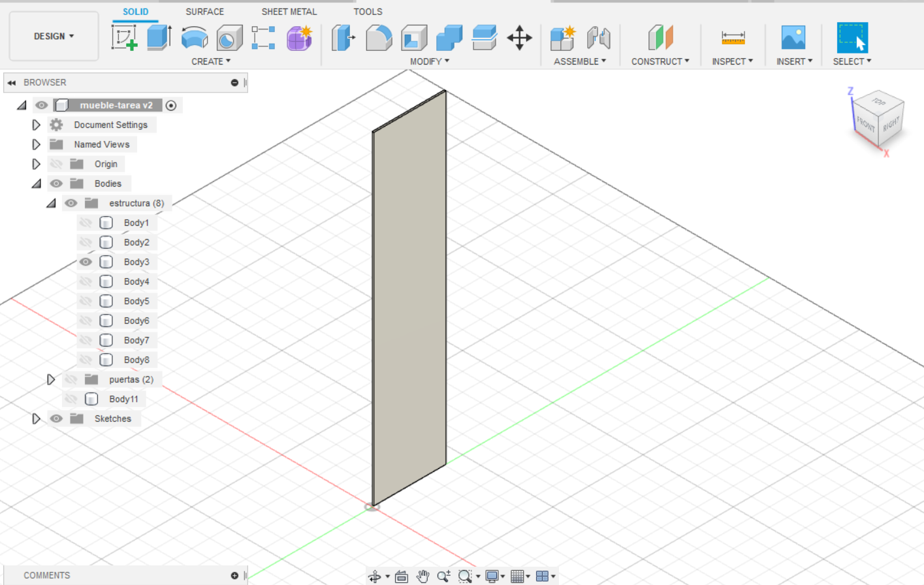This screenshot has width=924, height=585.
Task: Switch to the SURFACE tab
Action: [204, 12]
